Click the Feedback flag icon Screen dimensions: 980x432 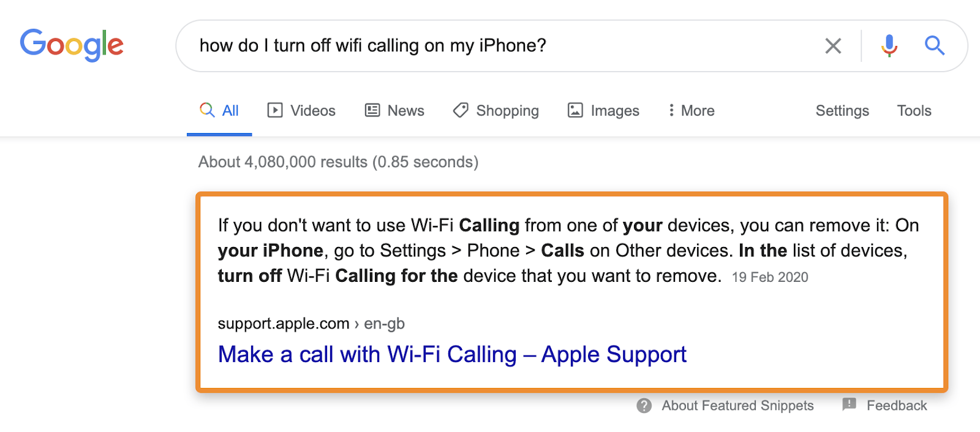click(848, 405)
